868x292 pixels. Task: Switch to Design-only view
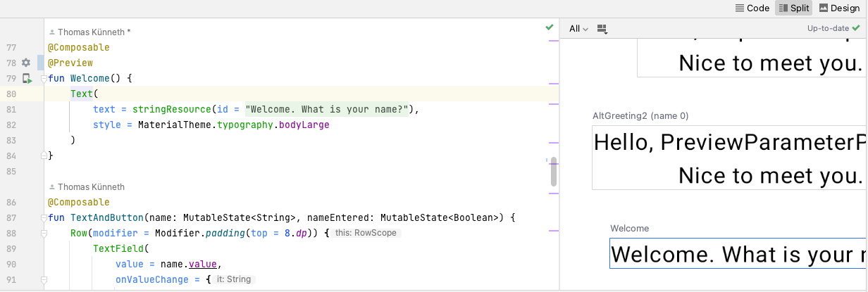click(839, 8)
